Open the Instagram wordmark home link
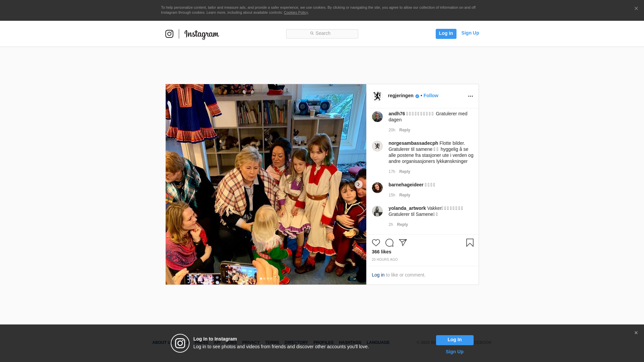This screenshot has width=644, height=362. (x=202, y=35)
